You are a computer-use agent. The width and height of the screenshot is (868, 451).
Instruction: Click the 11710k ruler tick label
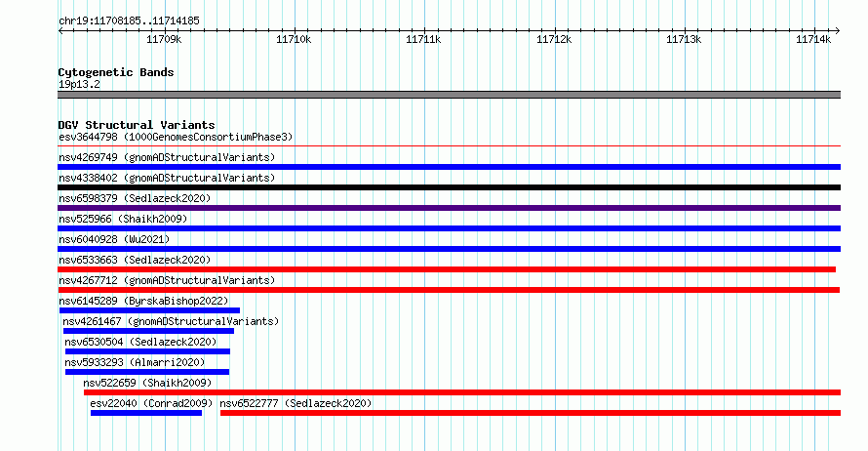pyautogui.click(x=294, y=39)
